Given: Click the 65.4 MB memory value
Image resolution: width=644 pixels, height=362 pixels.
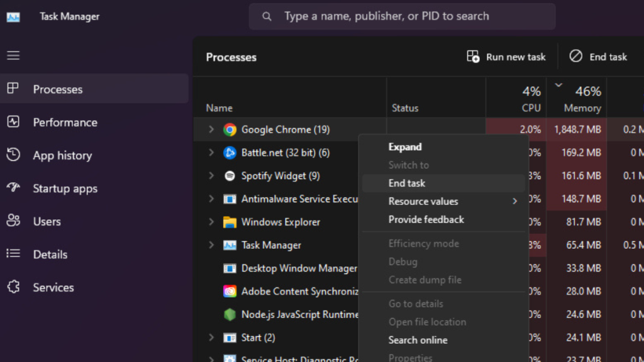Looking at the screenshot, I should 584,245.
